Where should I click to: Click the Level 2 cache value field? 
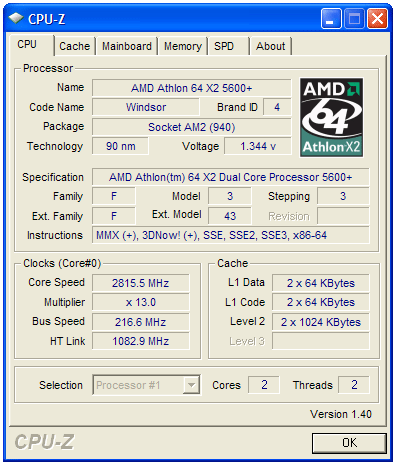(321, 322)
